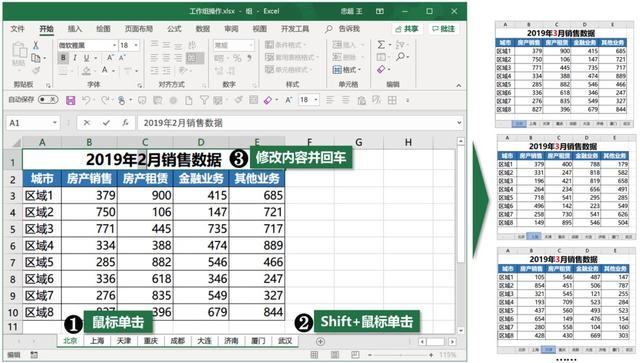Viewport: 640px width, 363px height.
Task: Select the 重庆 sheet tab
Action: [150, 341]
